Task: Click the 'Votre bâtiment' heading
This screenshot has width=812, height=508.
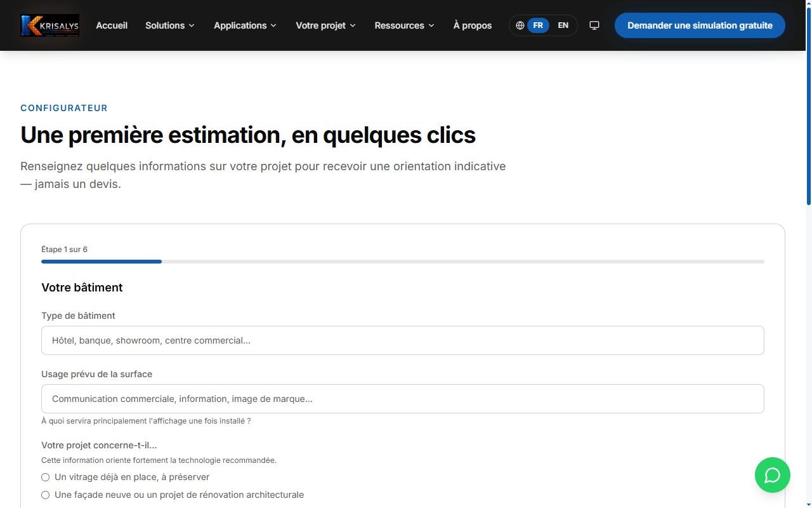Action: [x=82, y=288]
